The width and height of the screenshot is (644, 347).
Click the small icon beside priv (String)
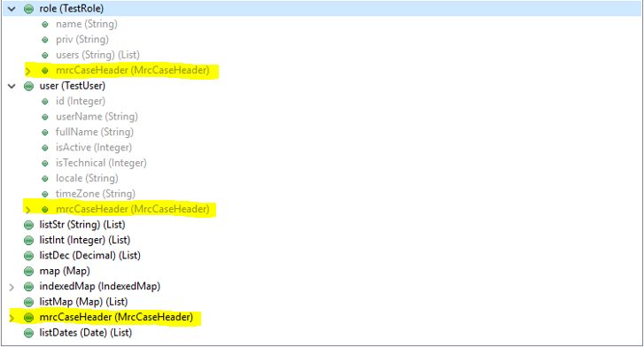tap(45, 40)
